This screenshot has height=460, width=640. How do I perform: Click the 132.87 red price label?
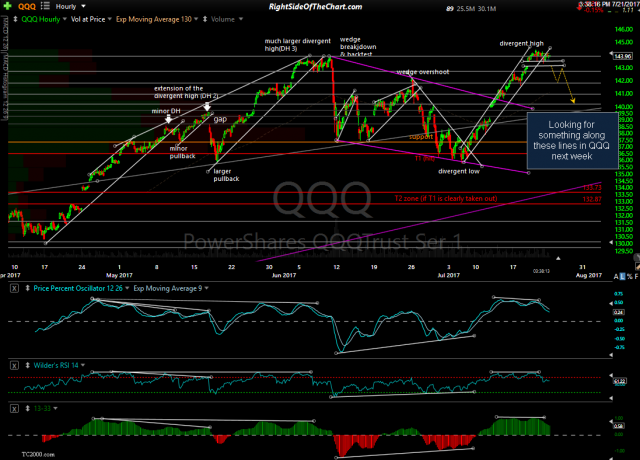click(592, 199)
